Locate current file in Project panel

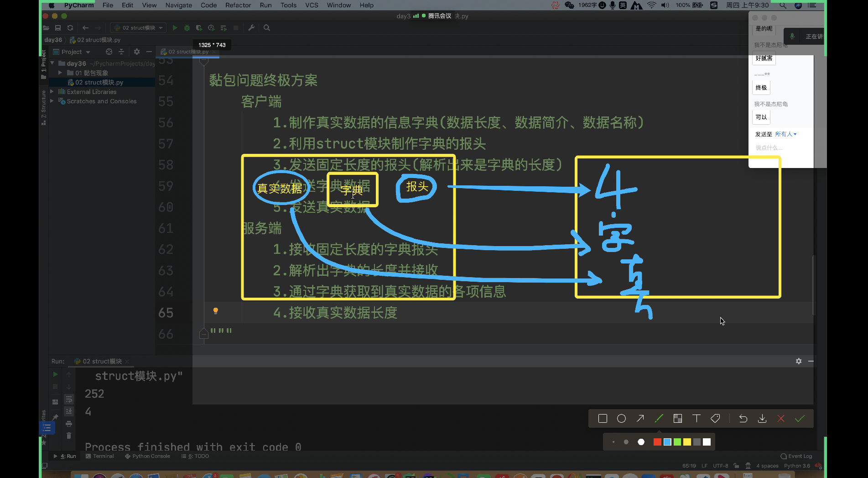pyautogui.click(x=109, y=52)
